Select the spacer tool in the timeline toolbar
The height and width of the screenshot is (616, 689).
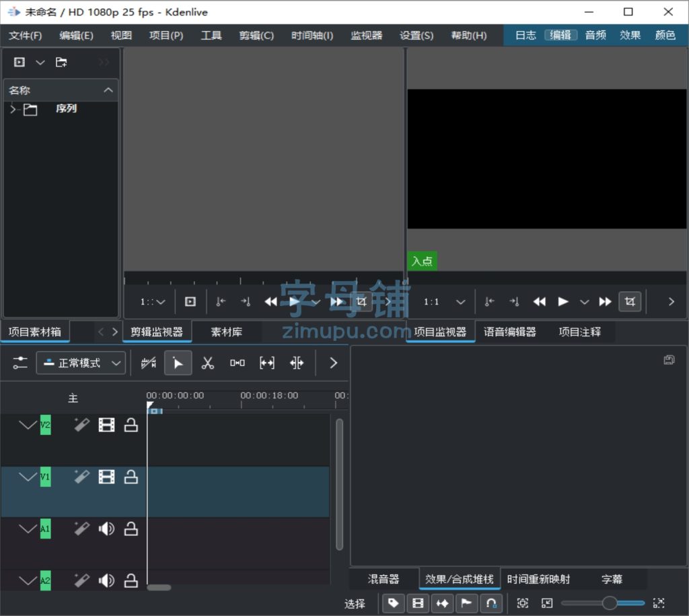coord(238,363)
